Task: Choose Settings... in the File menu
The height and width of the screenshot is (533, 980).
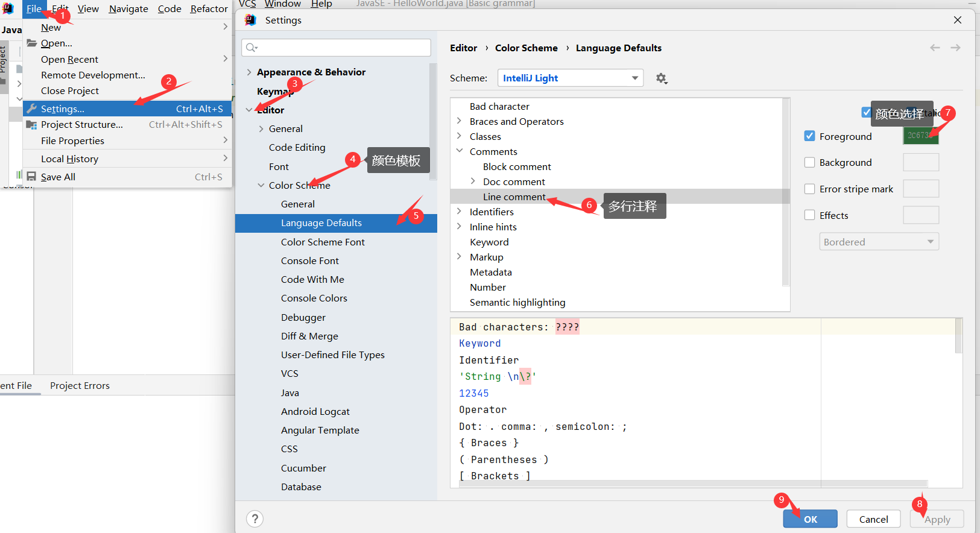Action: (127, 109)
